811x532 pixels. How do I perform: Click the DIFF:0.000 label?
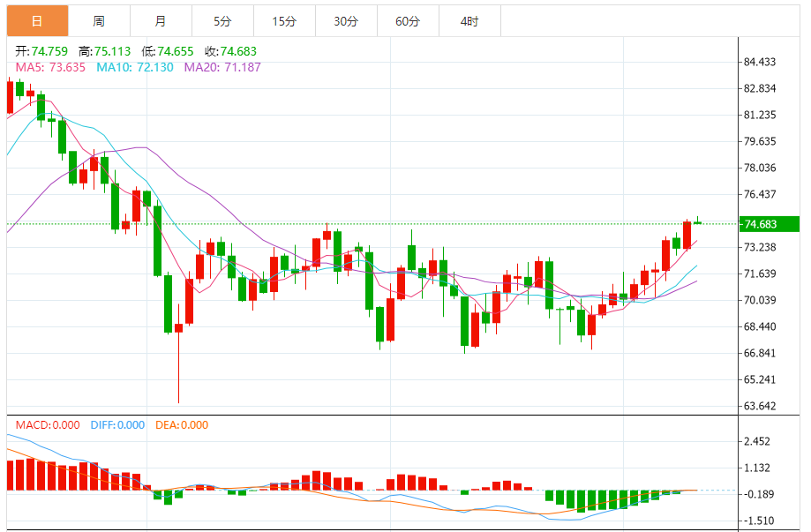point(117,425)
